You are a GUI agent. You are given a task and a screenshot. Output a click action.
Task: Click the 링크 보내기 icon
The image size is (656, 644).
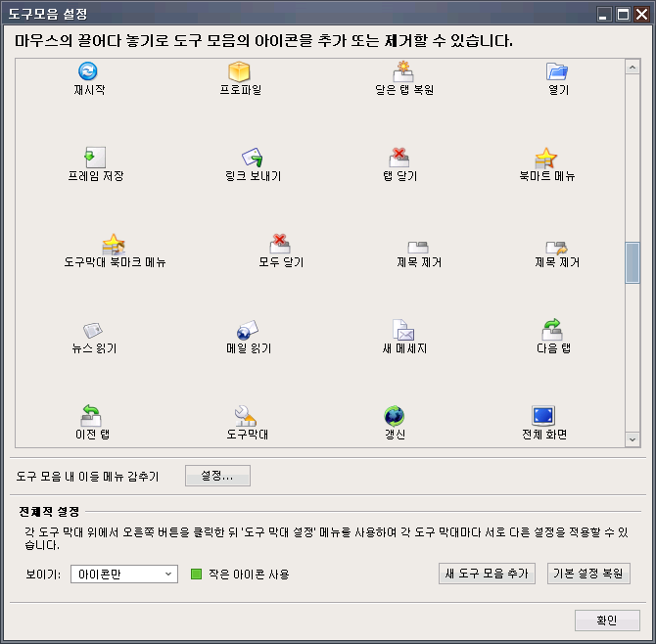[x=253, y=158]
